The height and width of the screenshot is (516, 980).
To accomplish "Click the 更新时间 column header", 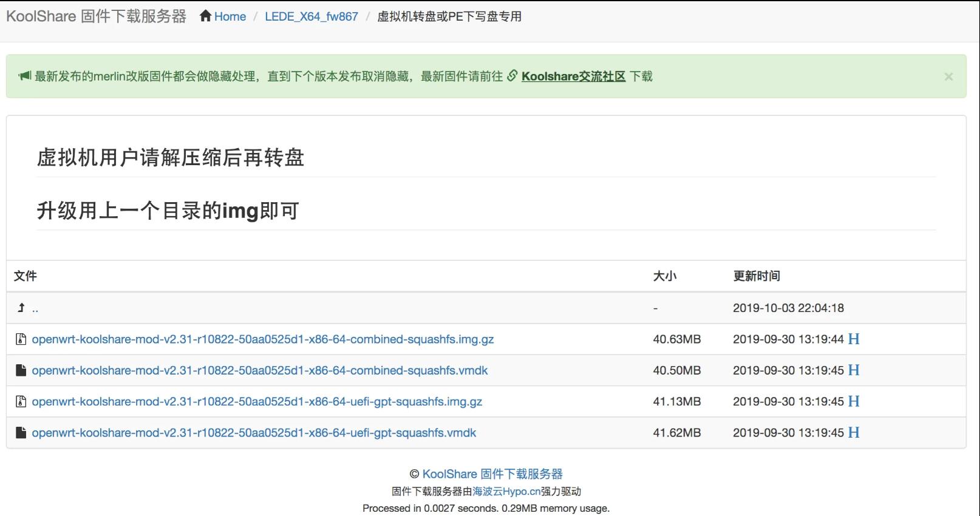I will click(x=756, y=276).
